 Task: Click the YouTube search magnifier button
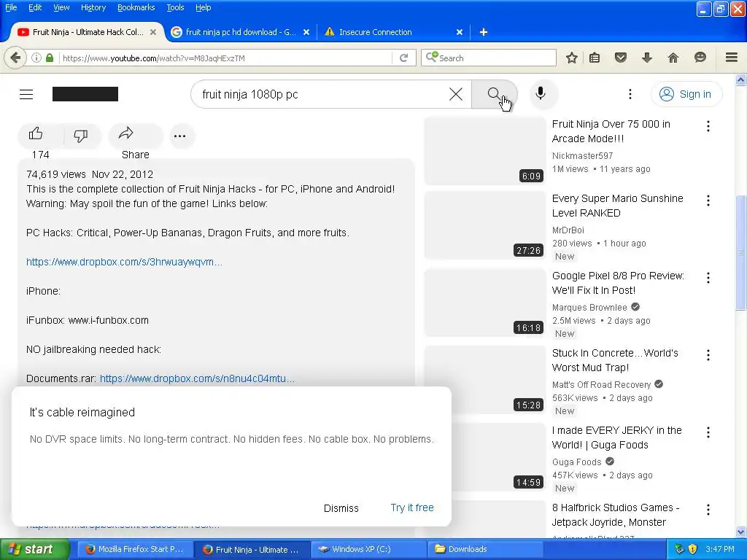click(x=494, y=94)
